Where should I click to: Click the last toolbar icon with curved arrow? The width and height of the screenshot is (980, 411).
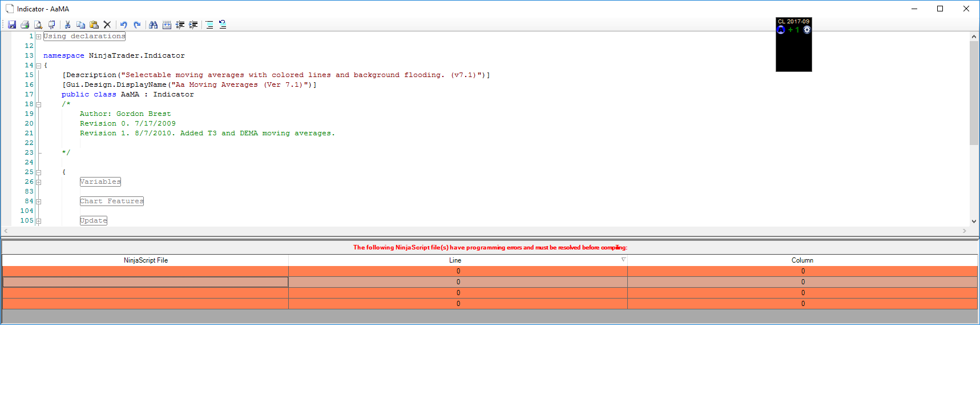223,25
